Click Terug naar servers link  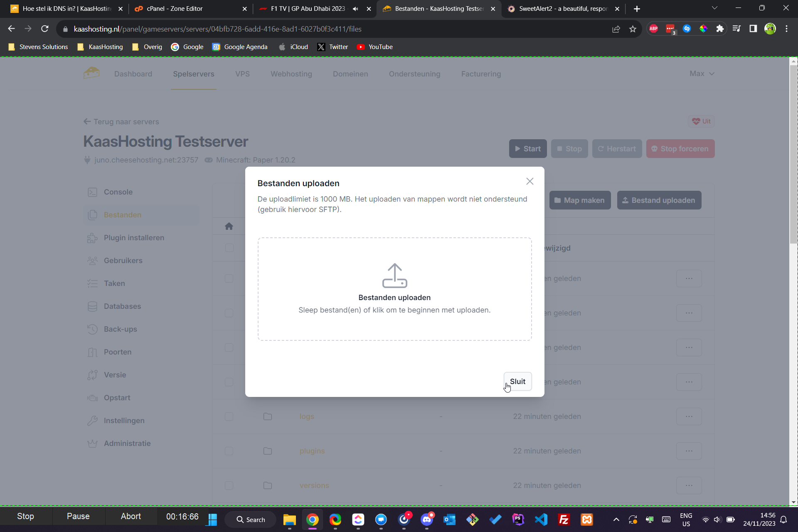click(121, 122)
